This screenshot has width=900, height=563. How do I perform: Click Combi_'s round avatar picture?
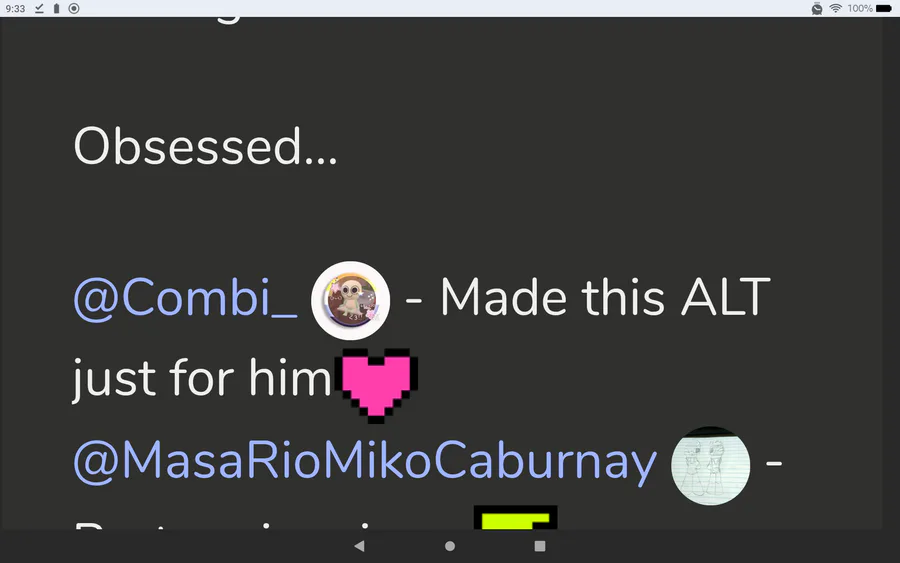351,300
